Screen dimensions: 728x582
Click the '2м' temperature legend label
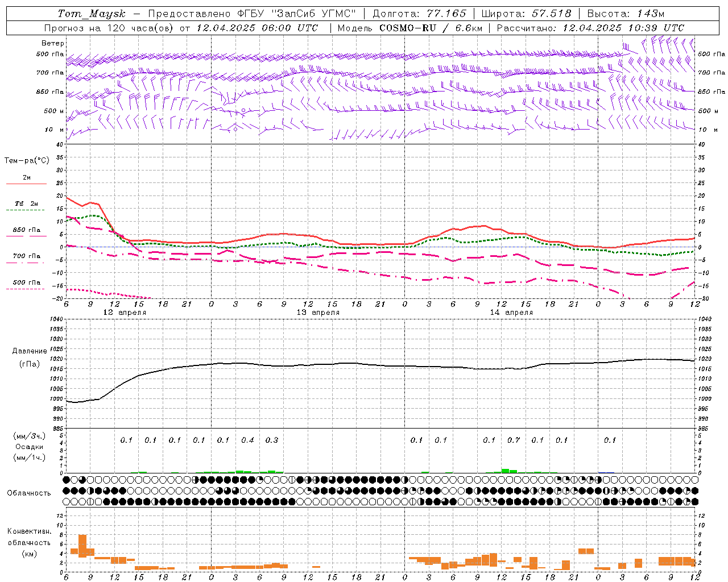coord(27,177)
